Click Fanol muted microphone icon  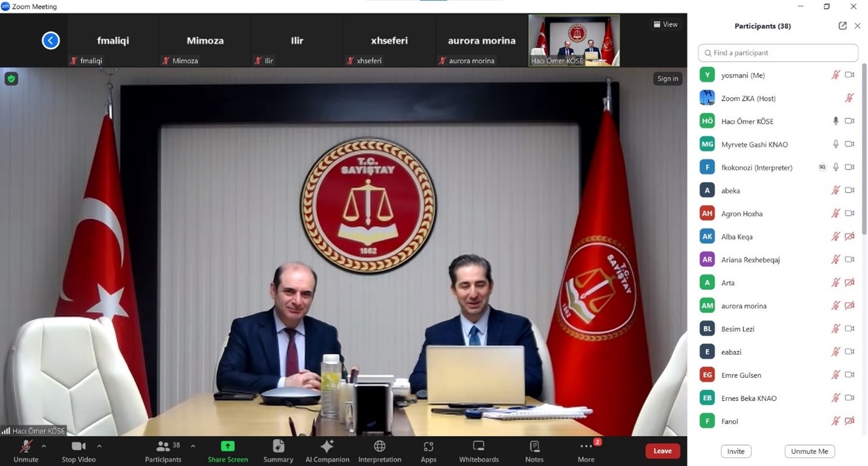pyautogui.click(x=836, y=421)
